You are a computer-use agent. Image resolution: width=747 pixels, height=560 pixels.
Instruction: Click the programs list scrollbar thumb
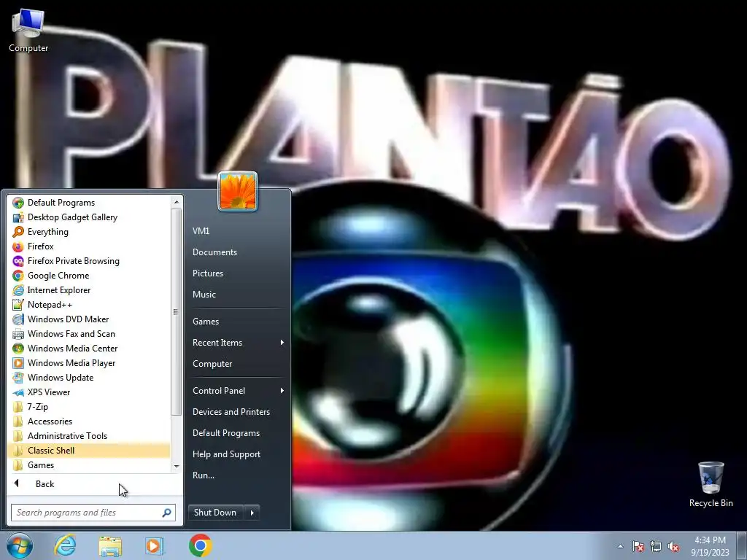177,312
